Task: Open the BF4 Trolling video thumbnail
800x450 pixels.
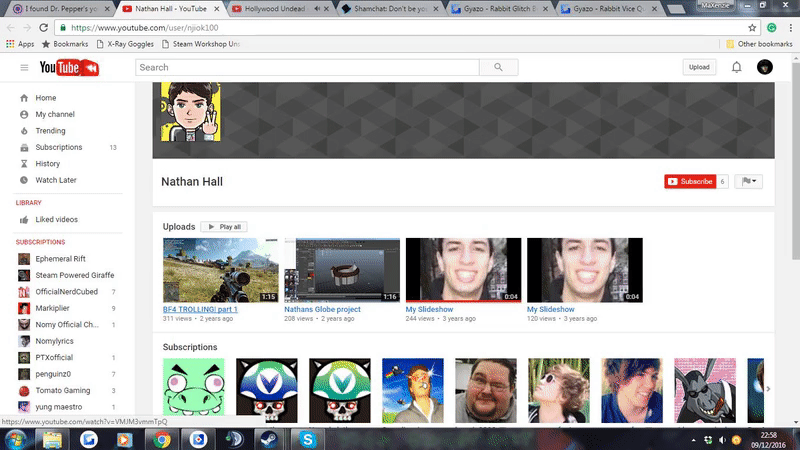Action: pyautogui.click(x=220, y=270)
